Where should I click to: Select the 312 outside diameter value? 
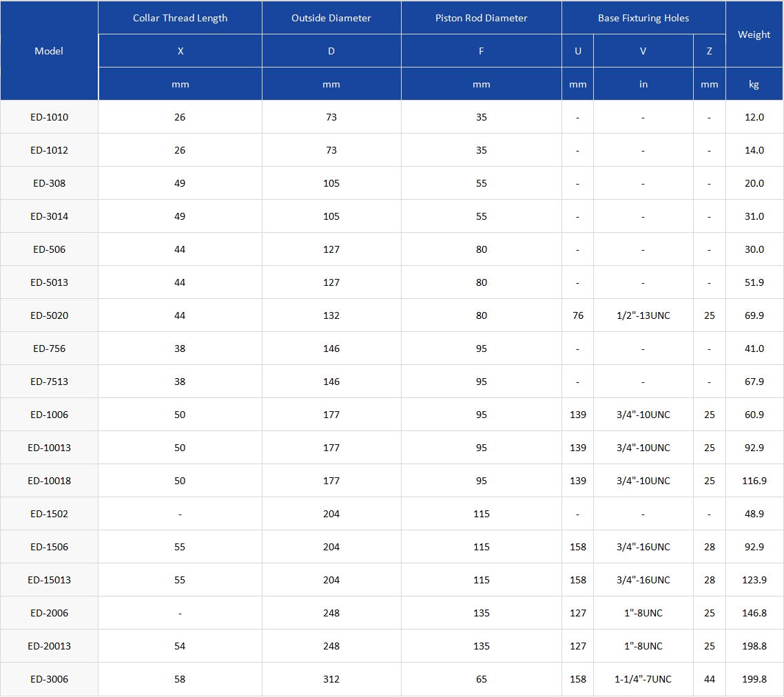click(331, 678)
